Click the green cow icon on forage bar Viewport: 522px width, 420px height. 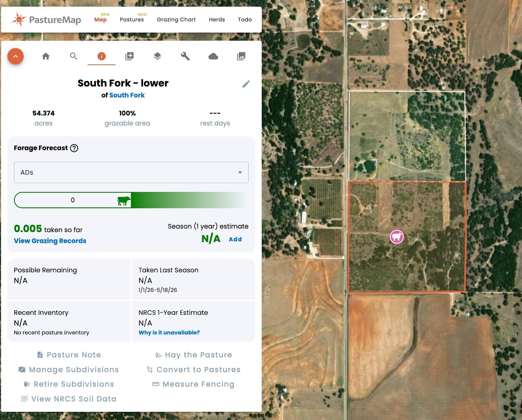pos(124,201)
